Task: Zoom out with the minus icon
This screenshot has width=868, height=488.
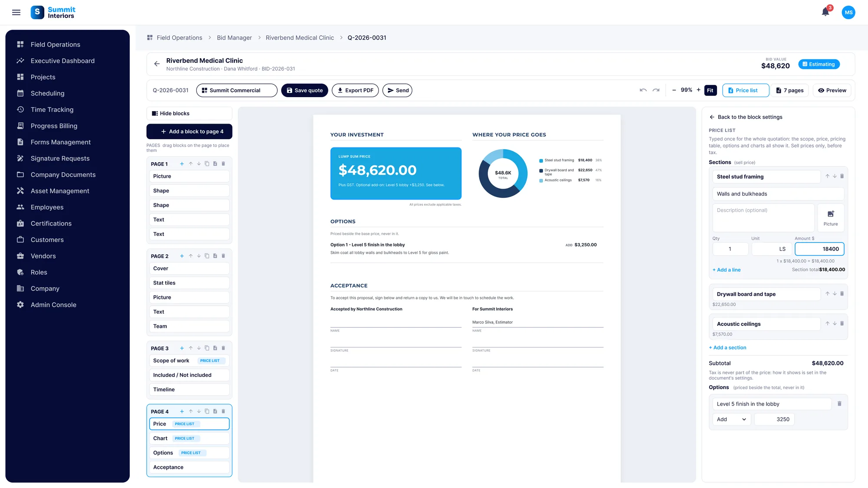Action: pyautogui.click(x=674, y=90)
